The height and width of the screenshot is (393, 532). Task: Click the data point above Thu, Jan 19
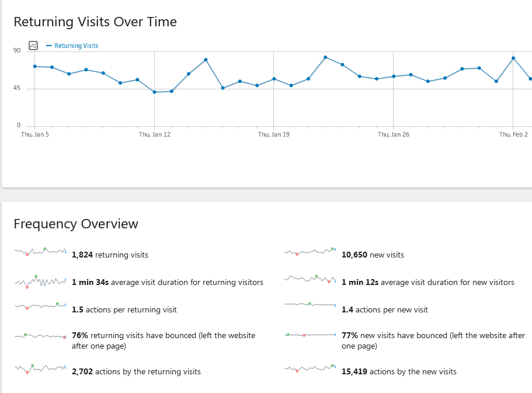[x=274, y=79]
